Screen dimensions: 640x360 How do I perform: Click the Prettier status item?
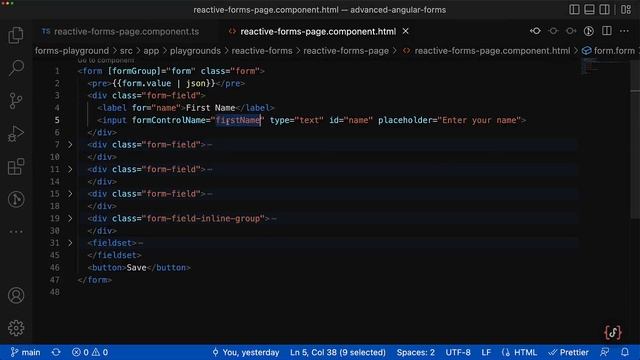(x=569, y=352)
